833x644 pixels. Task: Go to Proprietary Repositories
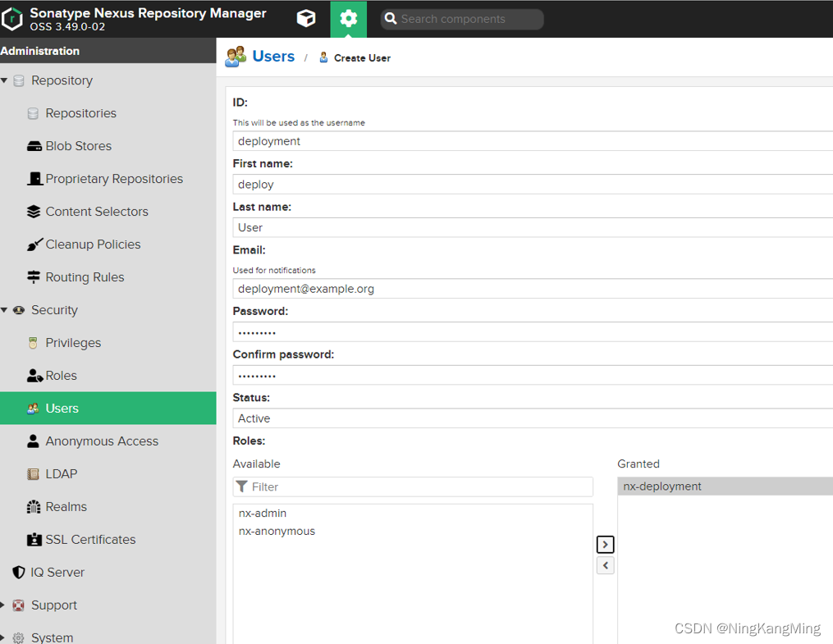pos(114,179)
